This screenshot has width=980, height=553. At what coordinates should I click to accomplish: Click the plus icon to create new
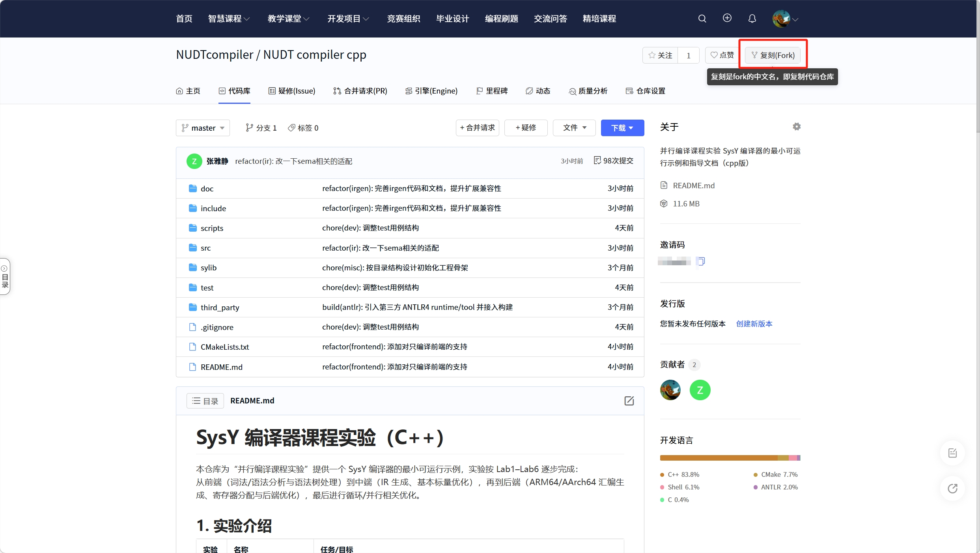(x=727, y=18)
